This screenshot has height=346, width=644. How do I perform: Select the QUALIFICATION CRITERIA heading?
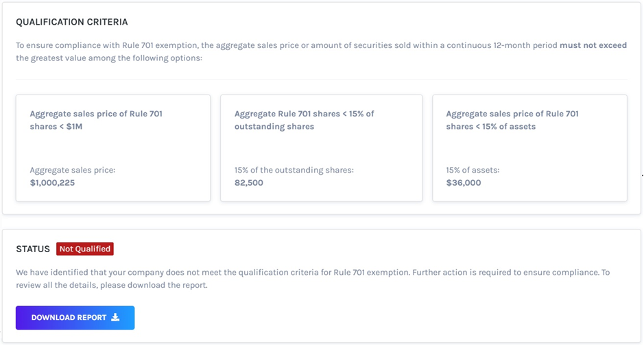tap(72, 23)
